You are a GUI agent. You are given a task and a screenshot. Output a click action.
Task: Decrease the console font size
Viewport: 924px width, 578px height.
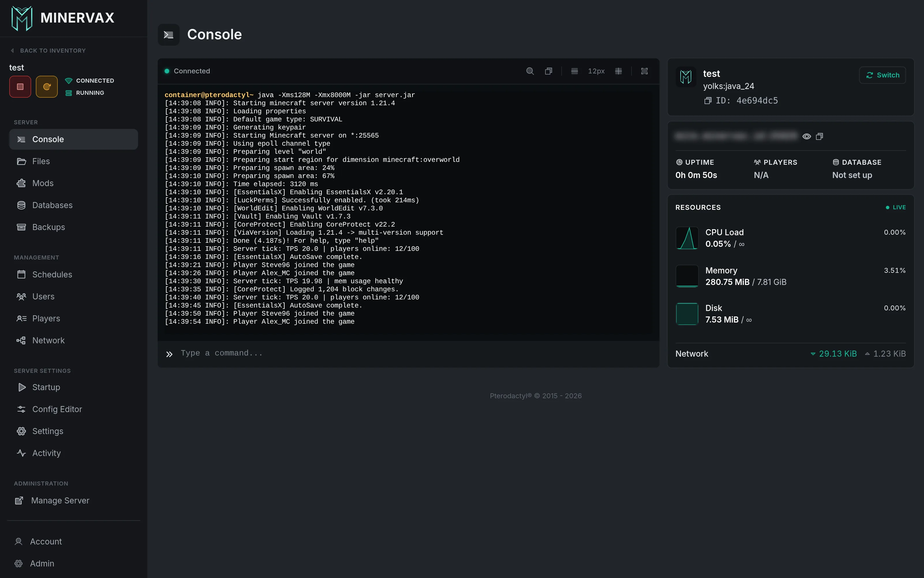pyautogui.click(x=574, y=71)
